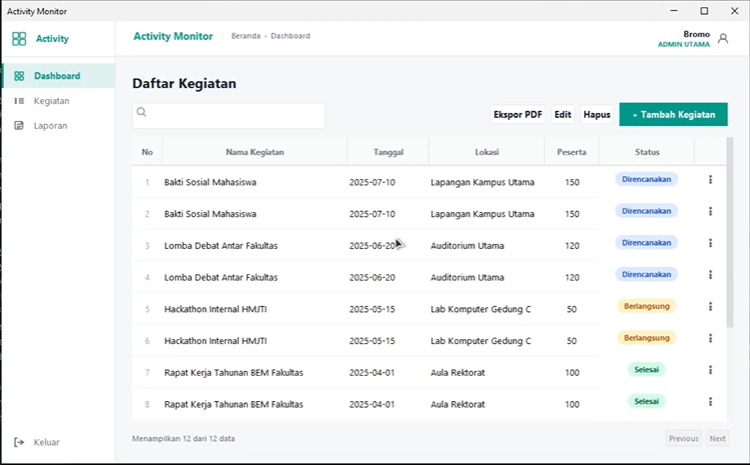Select Keluar to log out

point(46,442)
